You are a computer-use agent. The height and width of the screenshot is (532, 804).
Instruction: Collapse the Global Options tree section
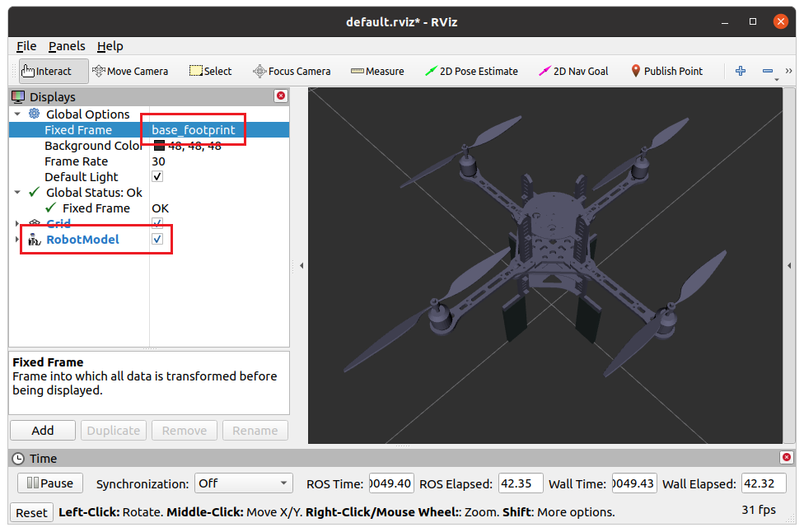17,114
